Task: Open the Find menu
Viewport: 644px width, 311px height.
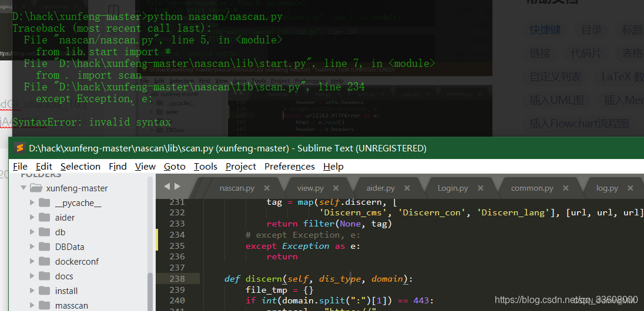Action: pyautogui.click(x=118, y=167)
